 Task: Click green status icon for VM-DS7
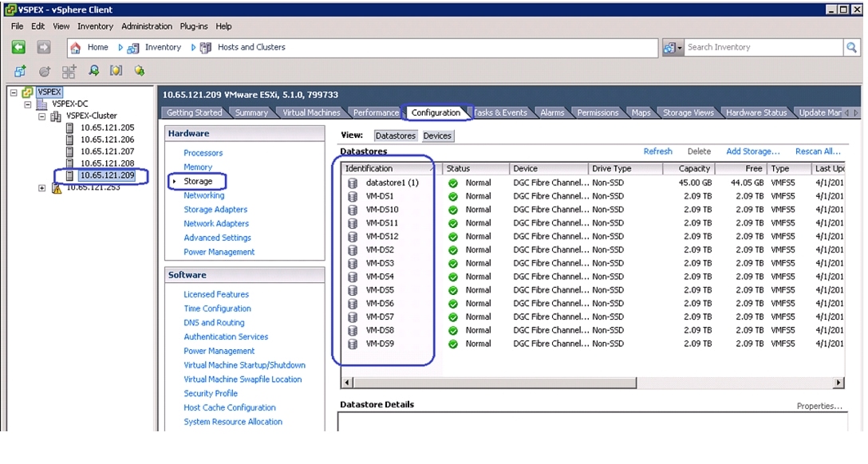pos(453,317)
